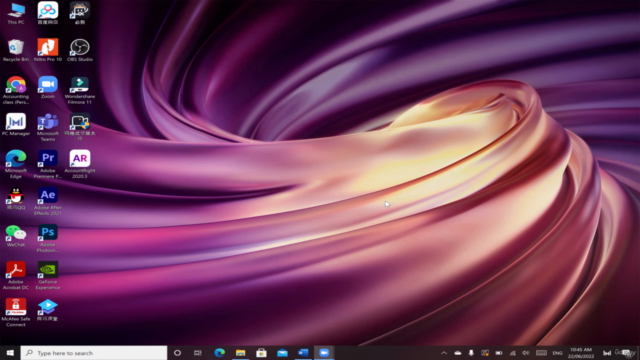Select the Microsoft Teams desktop icon

[48, 127]
